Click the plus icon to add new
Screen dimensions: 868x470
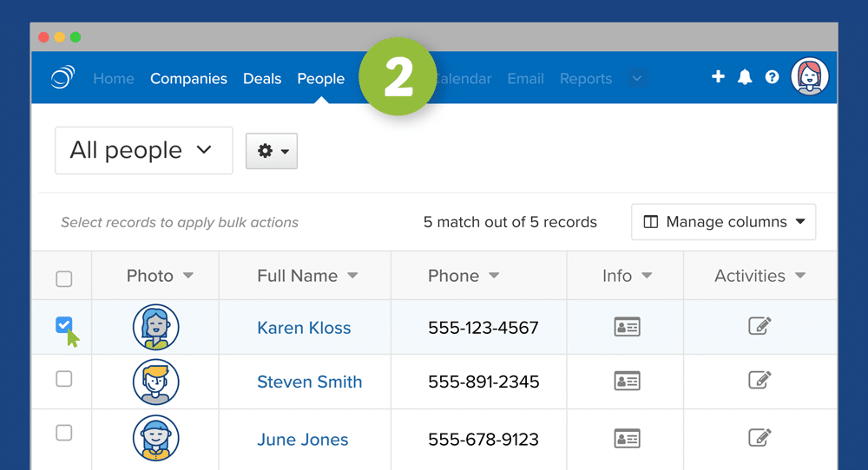tap(718, 77)
